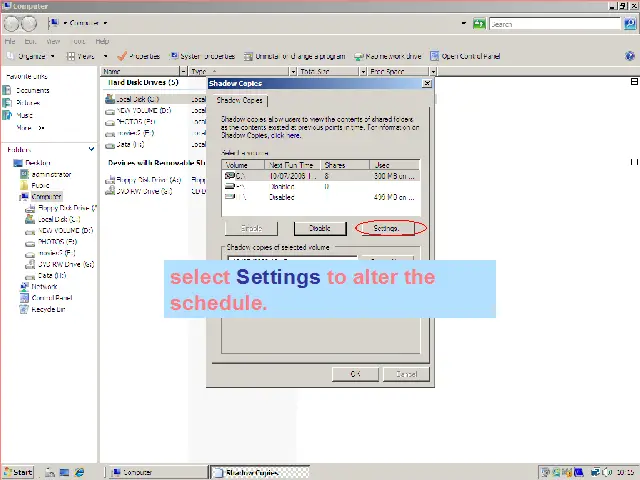
Task: Open the Organize dropdown
Action: (31, 56)
